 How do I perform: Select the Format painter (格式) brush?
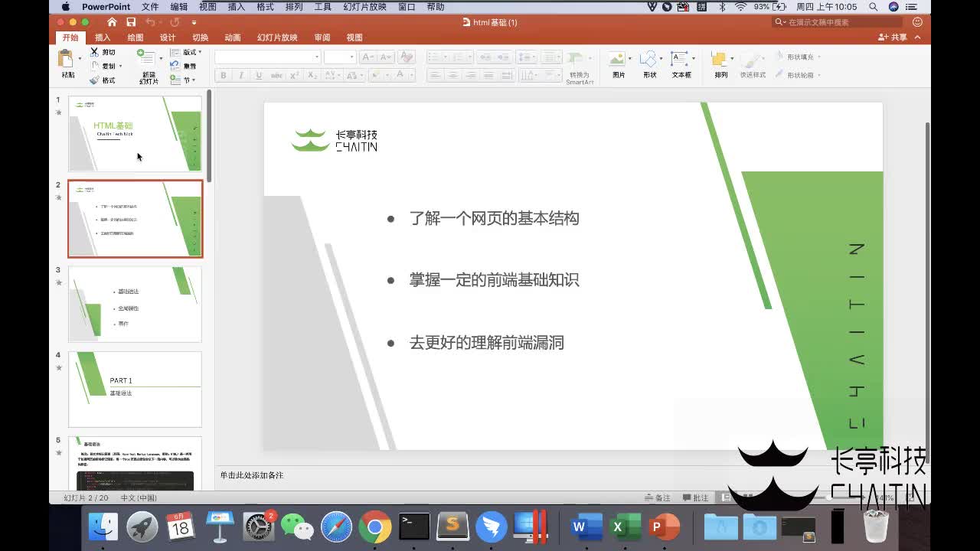pos(103,80)
